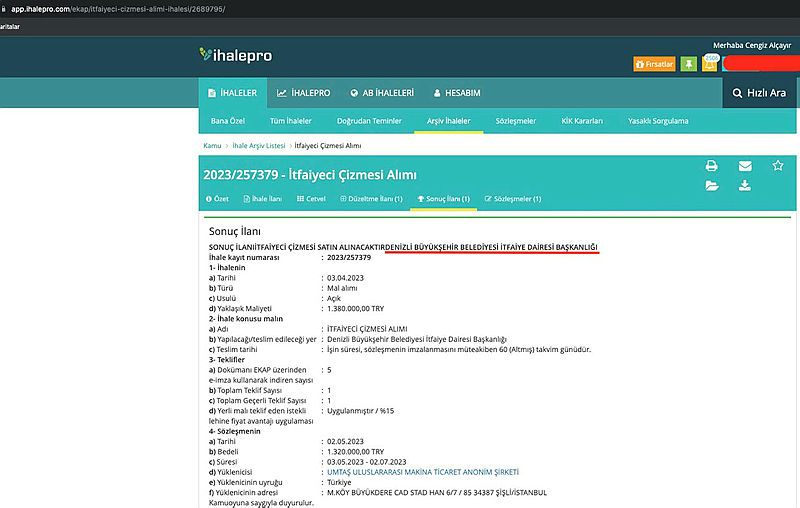Switch to the Düzeltme İlanı (1) tab

(371, 199)
